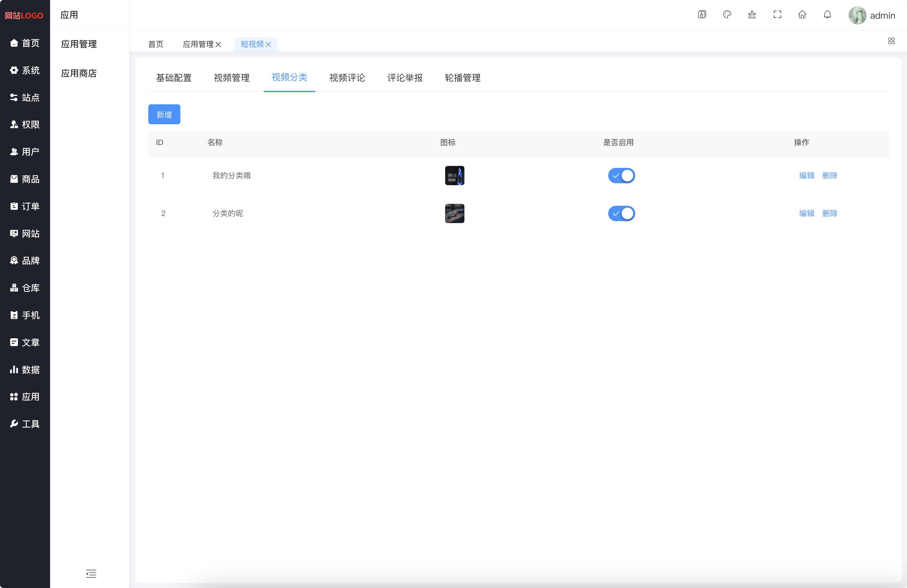Screen dimensions: 907x588
Task: Enter fullscreen mode via header icon
Action: (x=777, y=14)
